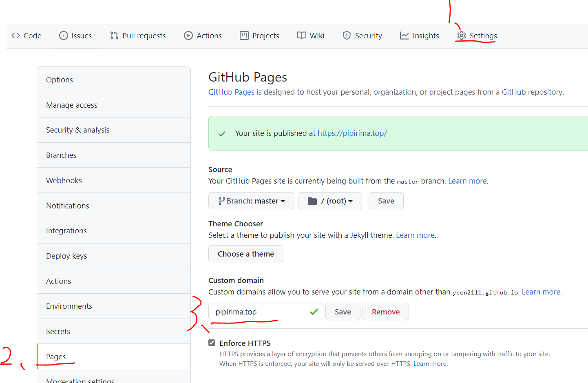Image resolution: width=588 pixels, height=383 pixels.
Task: Click Learn more under Custom domain
Action: pyautogui.click(x=541, y=292)
